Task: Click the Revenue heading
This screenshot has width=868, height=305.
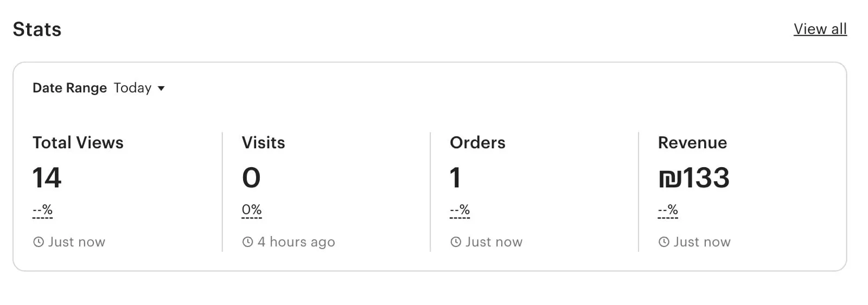Action: pos(692,143)
